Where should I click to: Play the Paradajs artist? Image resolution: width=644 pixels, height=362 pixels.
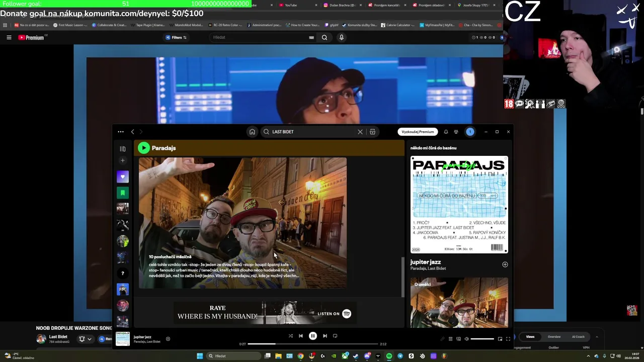point(144,148)
